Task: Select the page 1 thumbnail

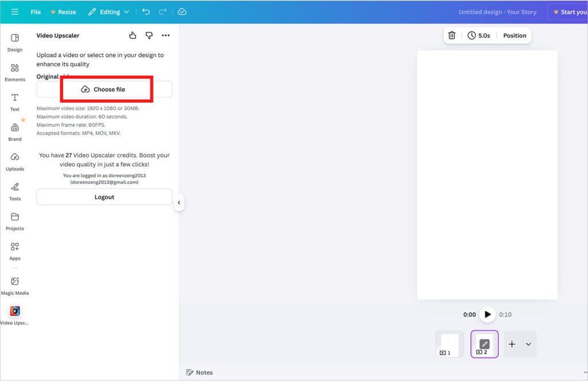Action: pos(449,344)
